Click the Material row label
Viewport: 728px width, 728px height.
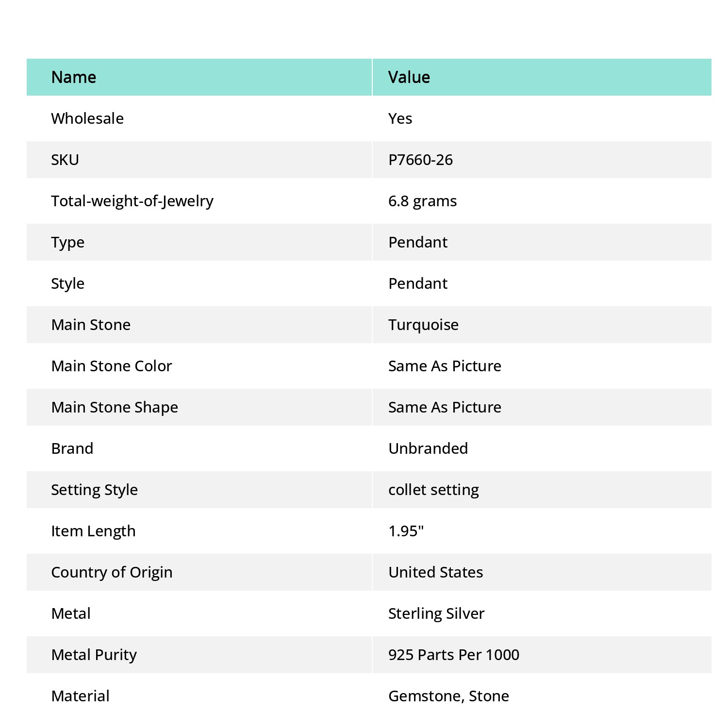tap(81, 696)
